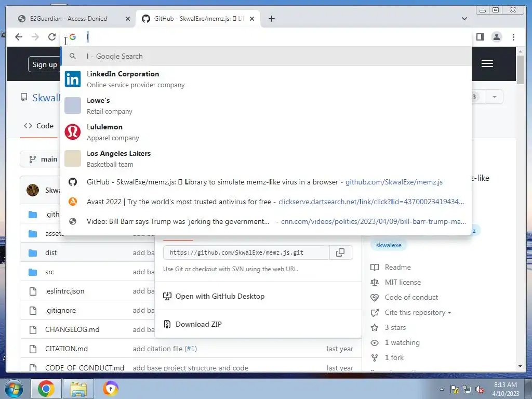Click the page scrollbar thumb
Image resolution: width=532 pixels, height=399 pixels.
click(x=520, y=70)
